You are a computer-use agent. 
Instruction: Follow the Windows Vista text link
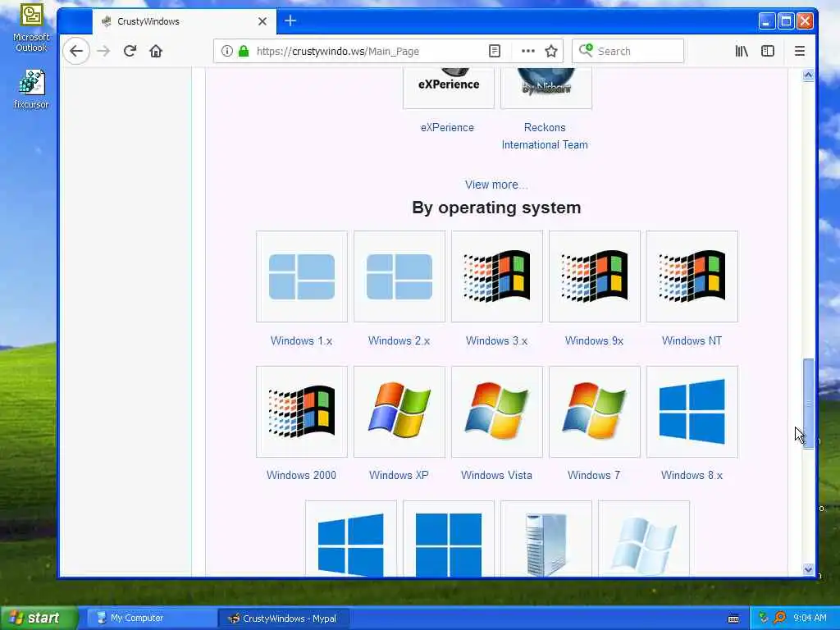(496, 475)
